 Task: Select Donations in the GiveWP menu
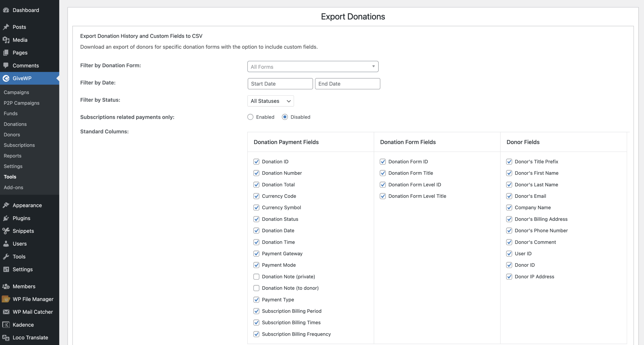coord(15,124)
